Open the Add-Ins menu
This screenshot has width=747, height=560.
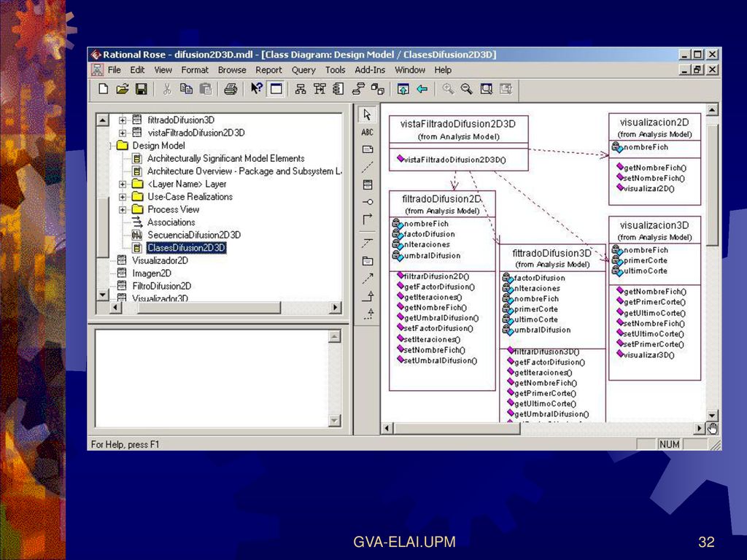[370, 70]
